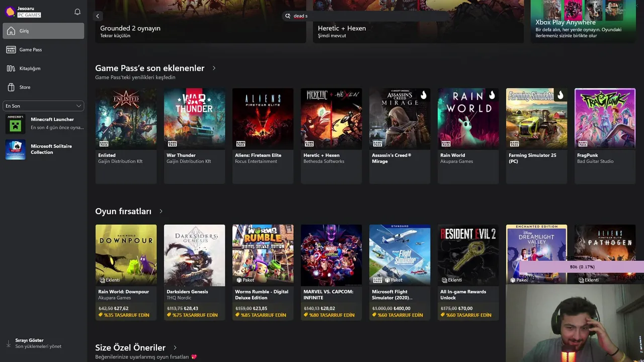Open Rain World: Downpour deal tile
This screenshot has height=362, width=644.
click(x=126, y=272)
